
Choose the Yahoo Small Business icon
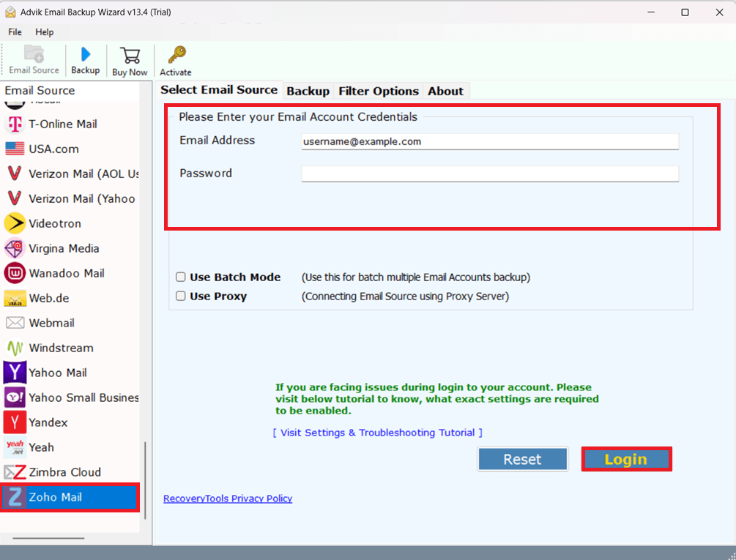click(x=15, y=397)
